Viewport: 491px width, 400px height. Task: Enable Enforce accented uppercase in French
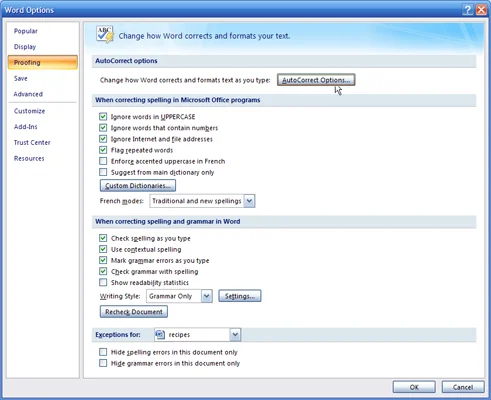(103, 161)
